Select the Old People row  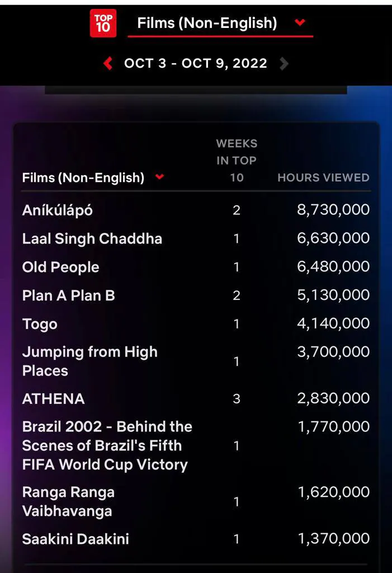click(x=196, y=267)
